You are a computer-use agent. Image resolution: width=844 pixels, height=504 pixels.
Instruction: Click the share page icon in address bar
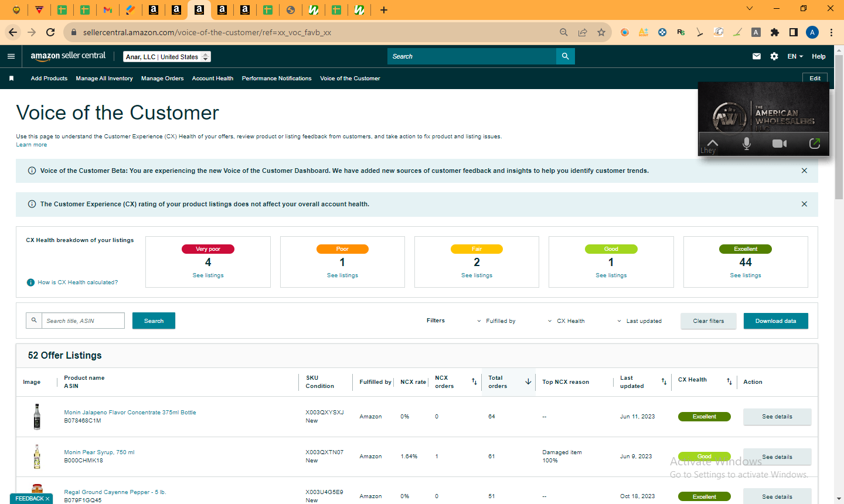click(583, 32)
